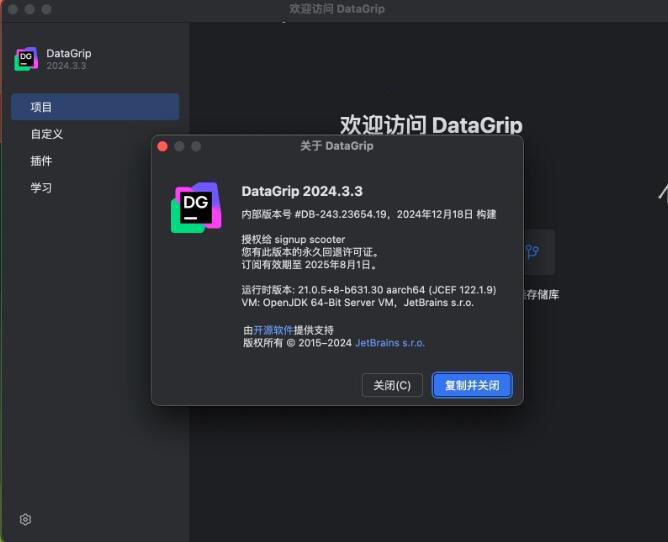Click the 版权所有 © 2015–2024 copyright text

[x=297, y=343]
